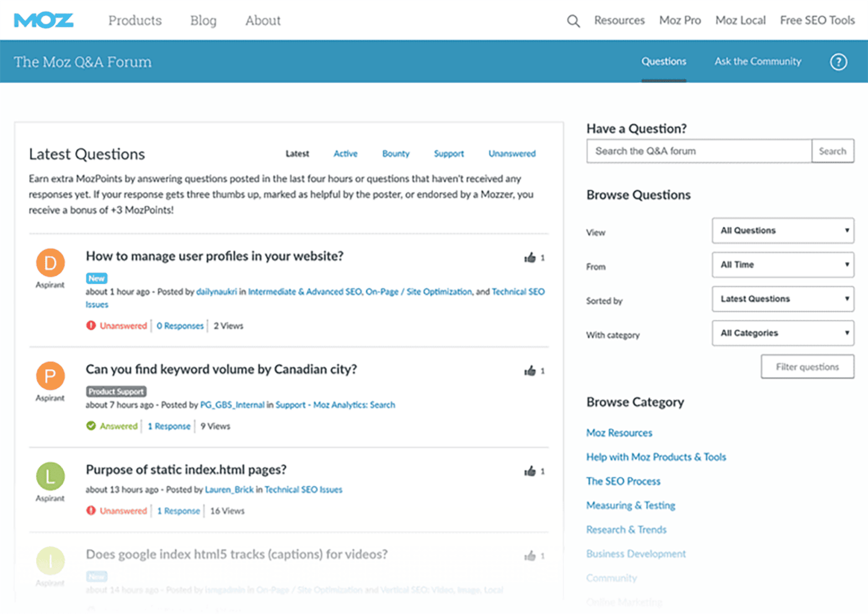Give a thumbs-up to the user profiles question
The image size is (868, 614).
(x=530, y=257)
